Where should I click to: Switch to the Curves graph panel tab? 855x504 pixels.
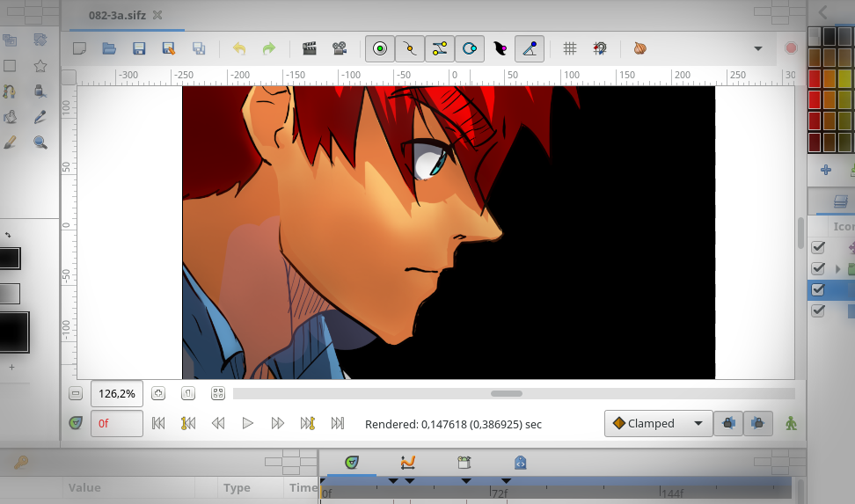[x=407, y=463]
